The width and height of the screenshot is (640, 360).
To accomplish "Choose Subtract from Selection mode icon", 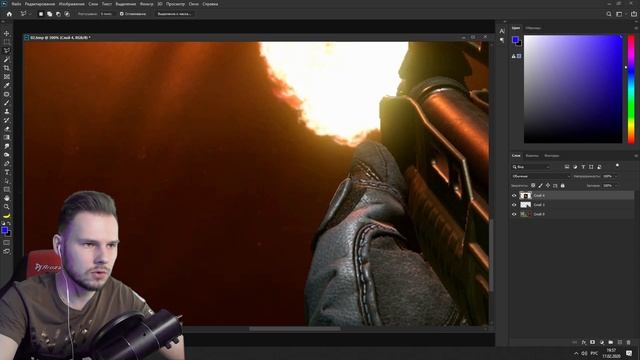I will [58, 14].
